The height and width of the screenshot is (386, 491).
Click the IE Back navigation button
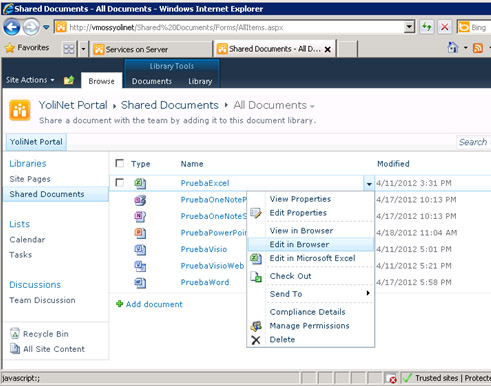pos(12,27)
